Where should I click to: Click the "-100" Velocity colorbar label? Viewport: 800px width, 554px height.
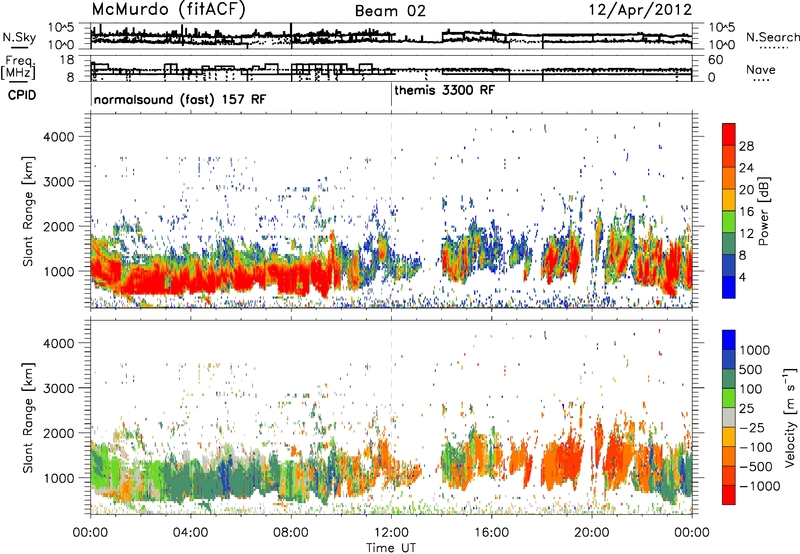point(755,447)
